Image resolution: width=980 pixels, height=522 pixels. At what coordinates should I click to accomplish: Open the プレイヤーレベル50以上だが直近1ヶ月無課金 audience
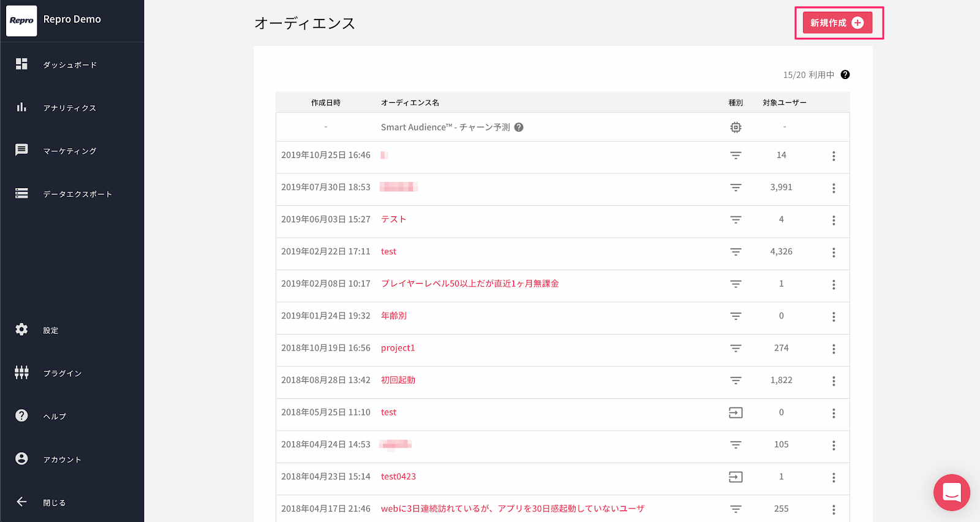[470, 284]
